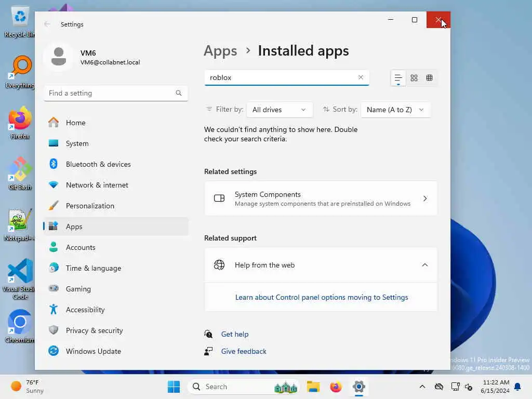
Task: Collapse the Help from the web section
Action: pyautogui.click(x=425, y=265)
